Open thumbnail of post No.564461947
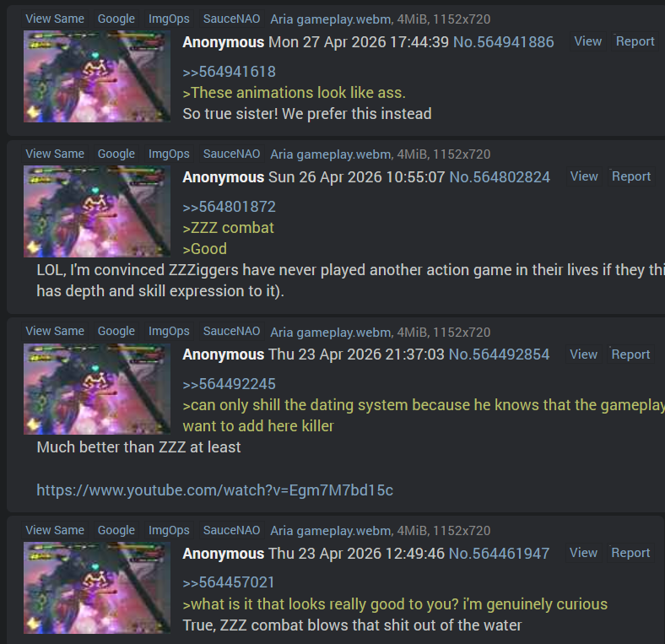Viewport: 665px width, 644px height. (x=97, y=587)
